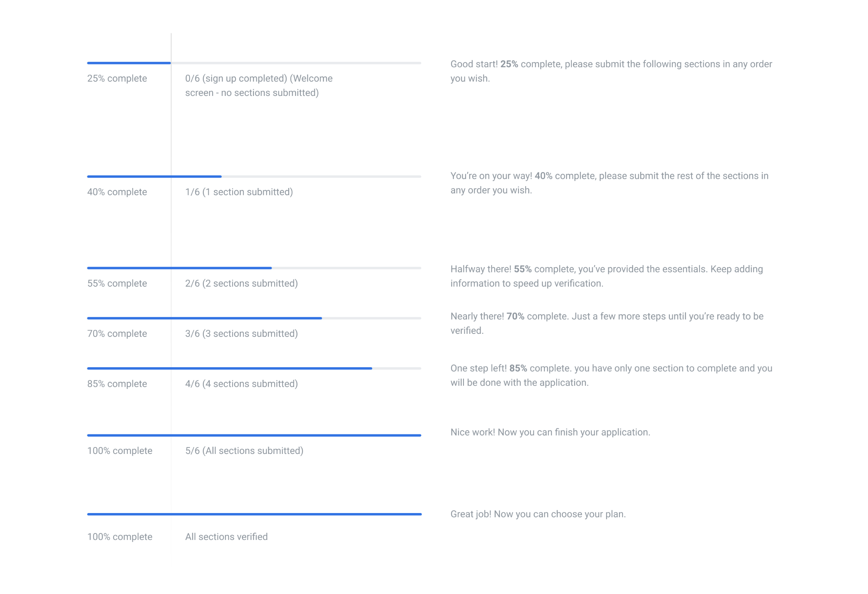Click the 55% complete progress bar
This screenshot has height=594, width=868.
[x=254, y=268]
